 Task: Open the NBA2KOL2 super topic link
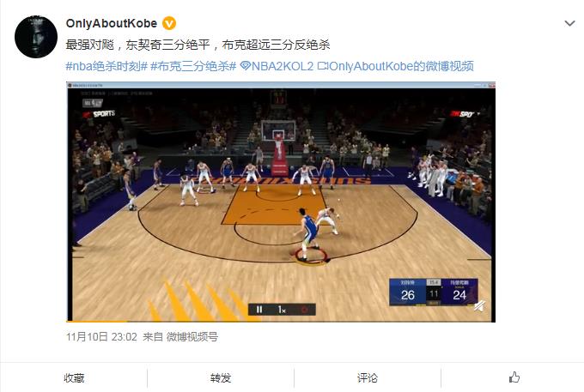[x=277, y=66]
